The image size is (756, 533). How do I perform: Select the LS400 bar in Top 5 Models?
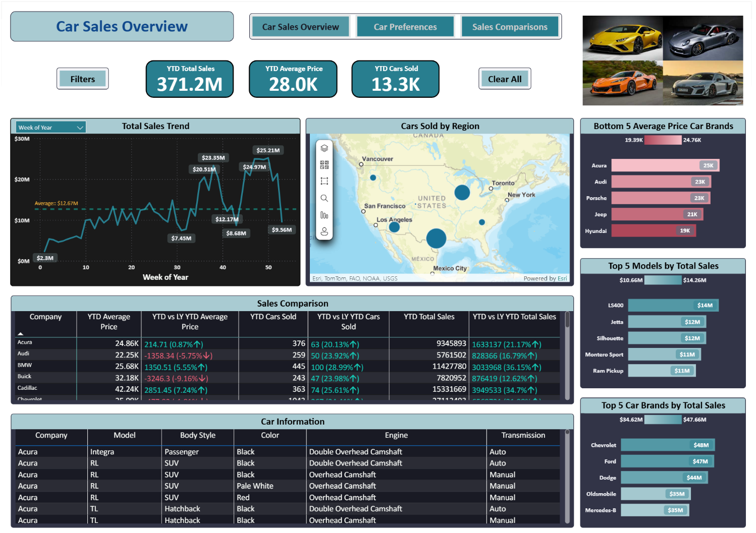coord(673,305)
